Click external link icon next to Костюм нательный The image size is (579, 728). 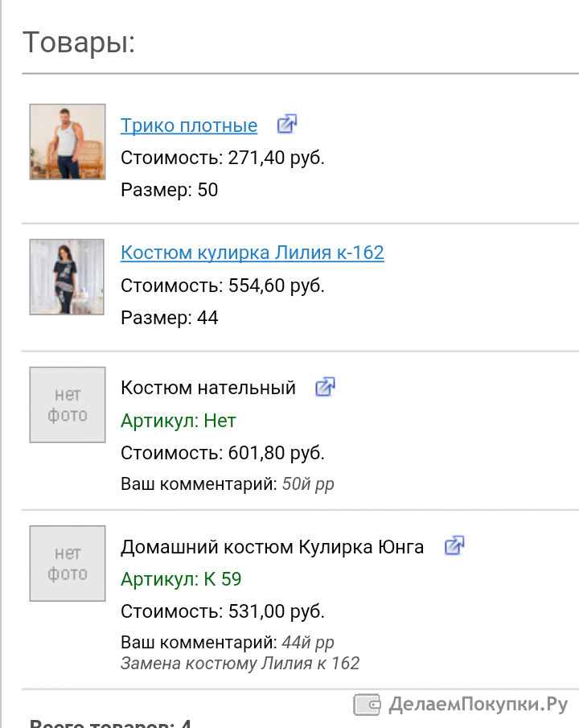(325, 386)
